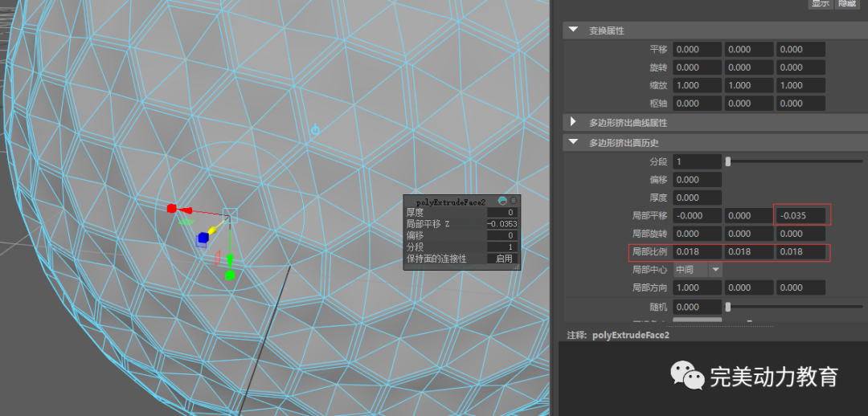Screen dimensions: 868x416
Task: Click the 随机 value field
Action: 698,307
